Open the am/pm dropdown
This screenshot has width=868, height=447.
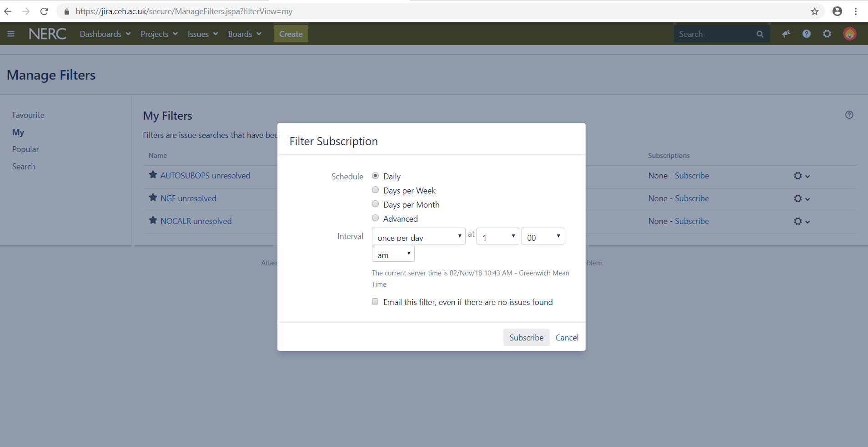point(392,254)
